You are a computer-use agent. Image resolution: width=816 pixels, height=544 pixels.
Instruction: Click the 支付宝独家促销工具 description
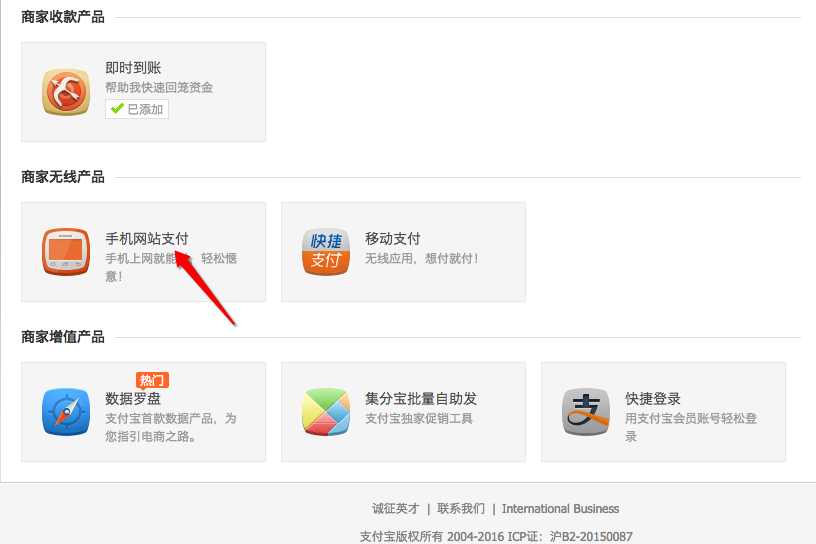(419, 419)
